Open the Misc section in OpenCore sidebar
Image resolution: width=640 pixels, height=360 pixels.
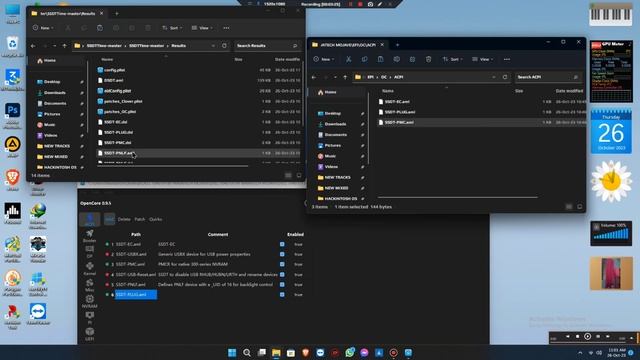(x=89, y=285)
